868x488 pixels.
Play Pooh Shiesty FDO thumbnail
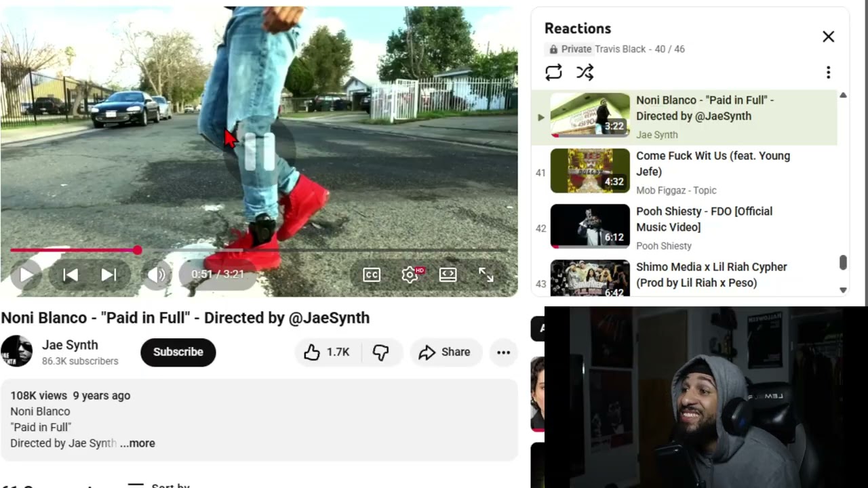tap(590, 226)
